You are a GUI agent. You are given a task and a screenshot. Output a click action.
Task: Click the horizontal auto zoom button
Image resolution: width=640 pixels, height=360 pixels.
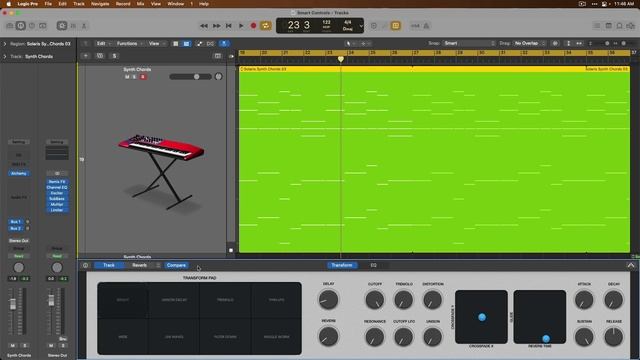[579, 43]
